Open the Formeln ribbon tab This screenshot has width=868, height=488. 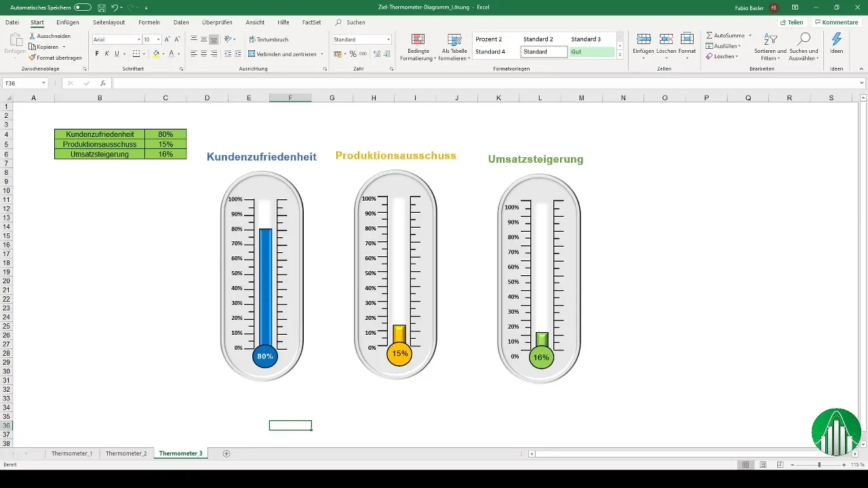pos(149,22)
